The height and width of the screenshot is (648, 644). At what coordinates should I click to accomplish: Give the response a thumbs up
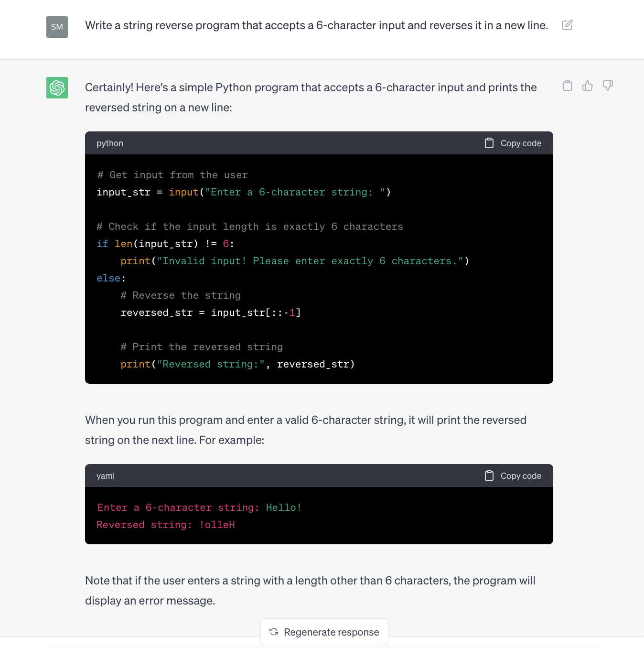pos(588,86)
